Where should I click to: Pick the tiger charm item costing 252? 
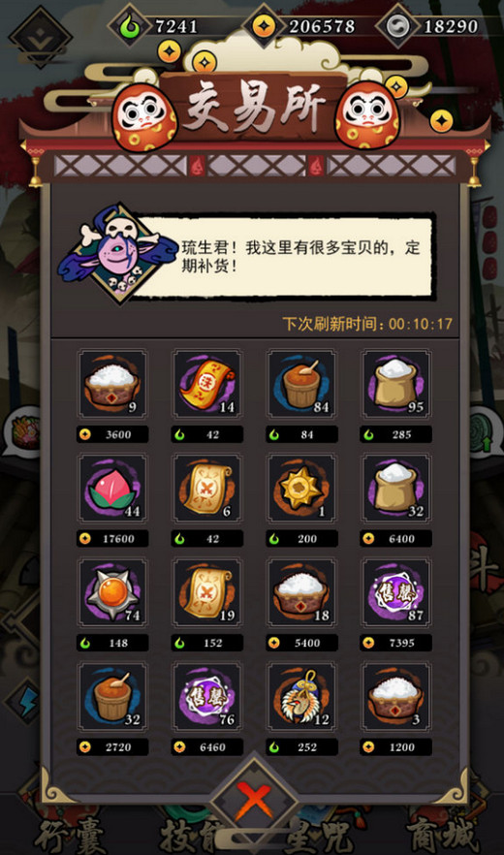(x=301, y=697)
